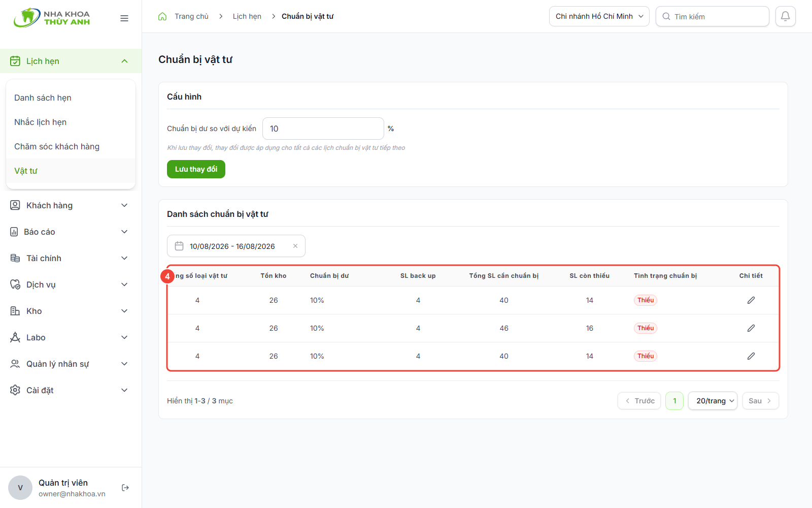Click the Dịch vụ icon in sidebar
The width and height of the screenshot is (812, 508).
tap(15, 284)
